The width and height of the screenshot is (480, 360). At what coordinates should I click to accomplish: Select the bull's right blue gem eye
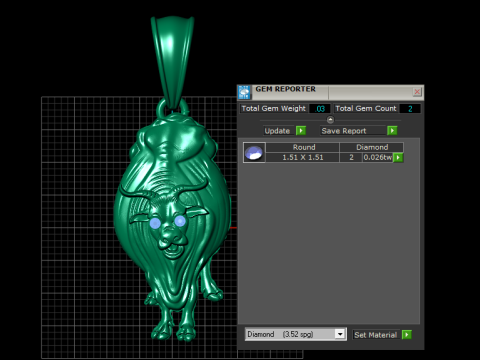coord(180,221)
